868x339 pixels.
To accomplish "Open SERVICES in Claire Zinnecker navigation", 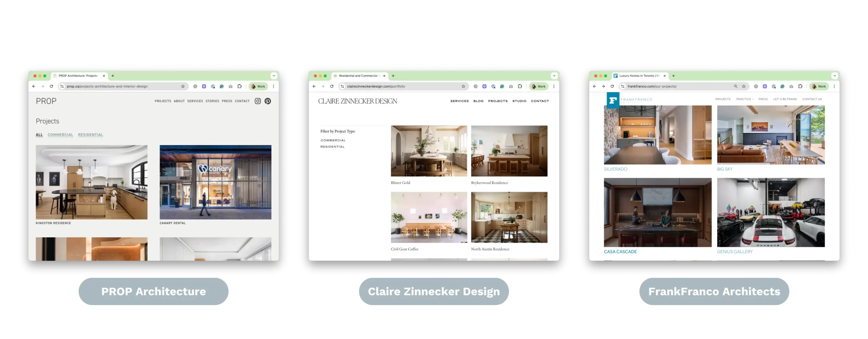I will [459, 101].
